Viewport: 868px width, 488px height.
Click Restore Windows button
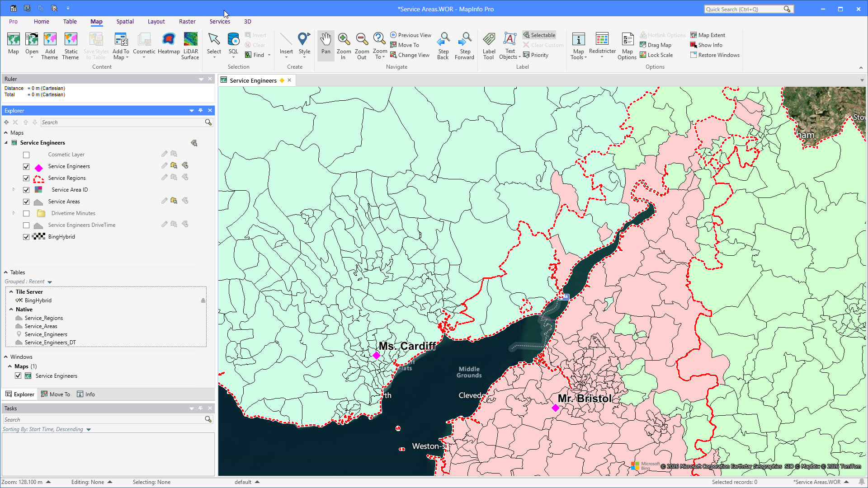715,55
